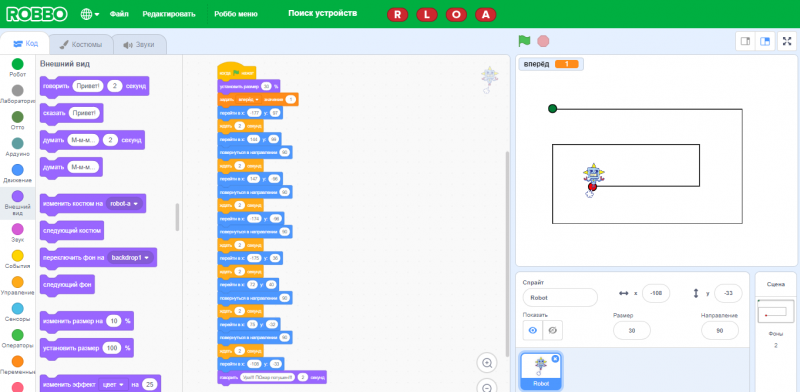Click the следующий костюм block
The height and width of the screenshot is (392, 800).
coord(71,231)
